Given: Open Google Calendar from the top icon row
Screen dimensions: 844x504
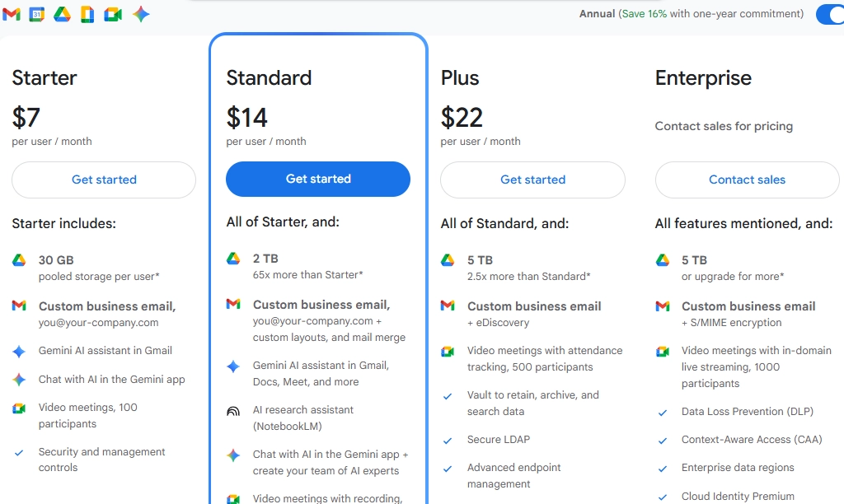Looking at the screenshot, I should [35, 14].
